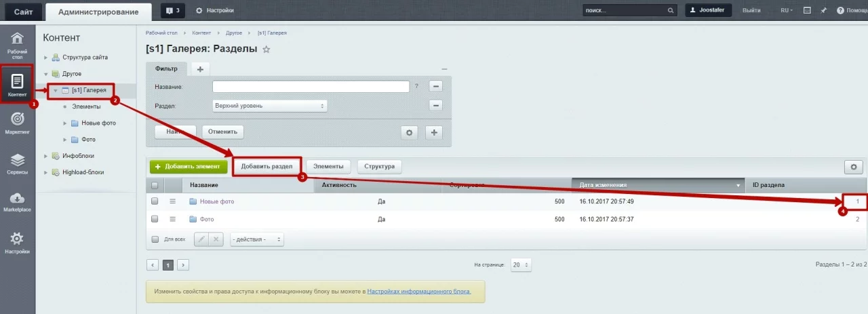Open the Сервисы sidebar section
The width and height of the screenshot is (868, 314).
pyautogui.click(x=18, y=163)
